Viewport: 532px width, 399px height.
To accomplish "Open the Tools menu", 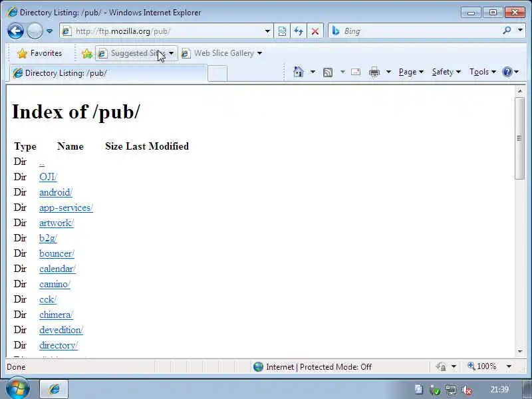I will pos(483,72).
